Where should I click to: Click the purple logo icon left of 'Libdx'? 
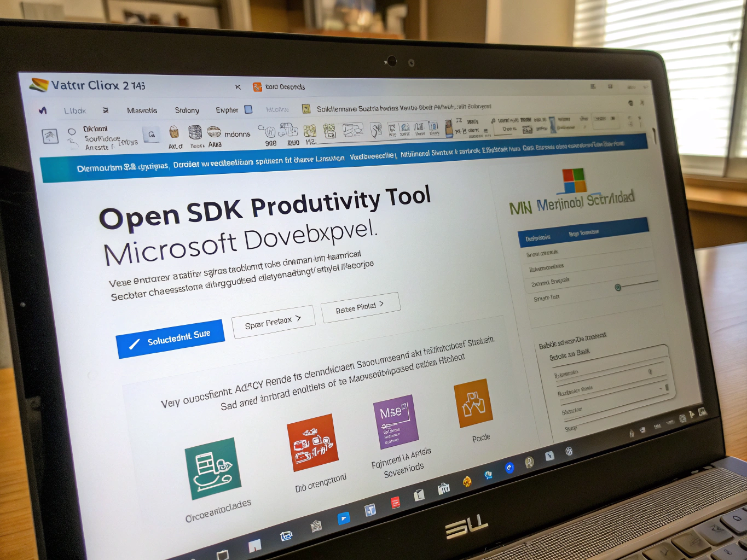point(43,110)
